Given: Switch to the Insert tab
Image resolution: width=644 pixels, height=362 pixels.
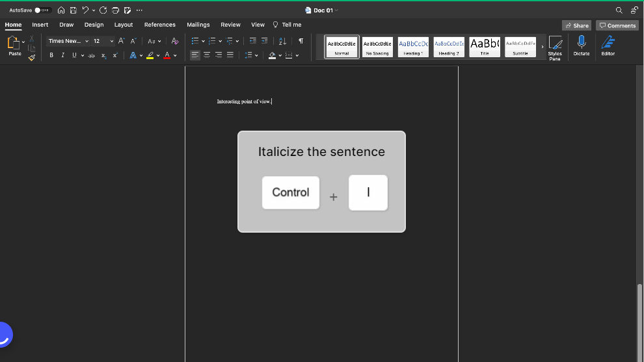Looking at the screenshot, I should coord(40,25).
